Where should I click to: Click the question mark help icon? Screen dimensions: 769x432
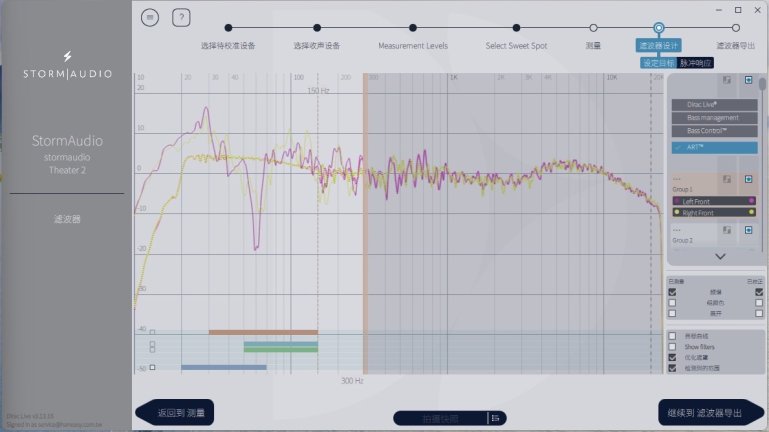[181, 17]
